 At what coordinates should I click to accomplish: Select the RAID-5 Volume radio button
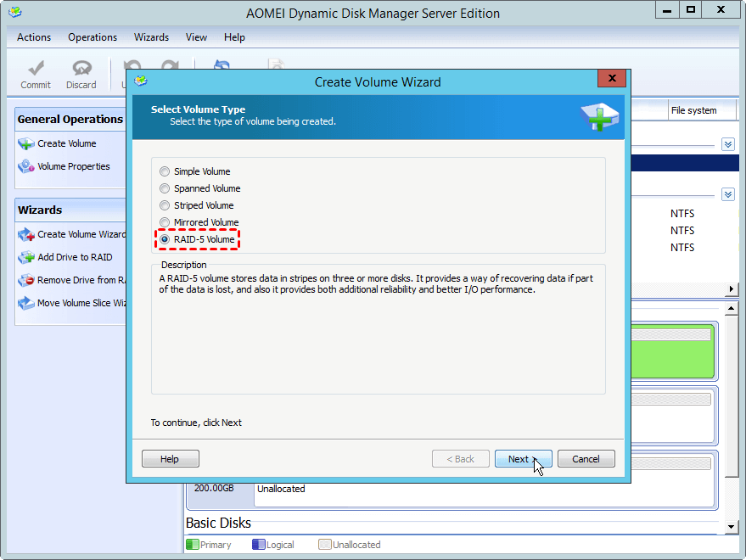(x=165, y=239)
